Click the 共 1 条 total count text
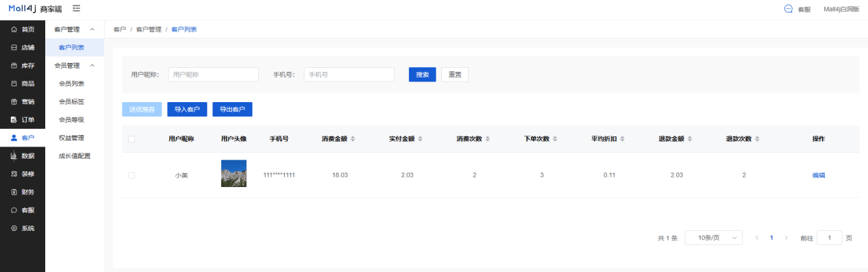The width and height of the screenshot is (868, 272). pyautogui.click(x=667, y=238)
